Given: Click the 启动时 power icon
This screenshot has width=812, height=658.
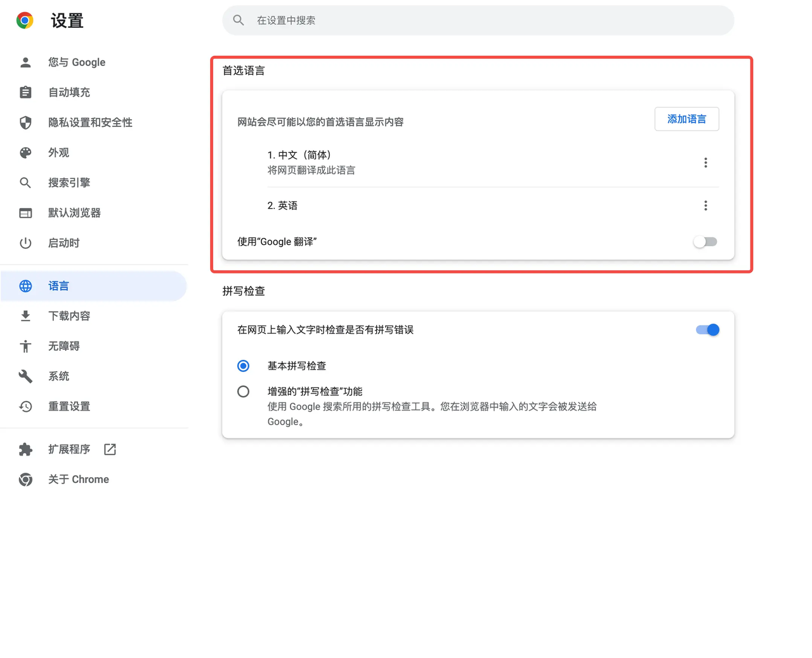Looking at the screenshot, I should pyautogui.click(x=25, y=242).
